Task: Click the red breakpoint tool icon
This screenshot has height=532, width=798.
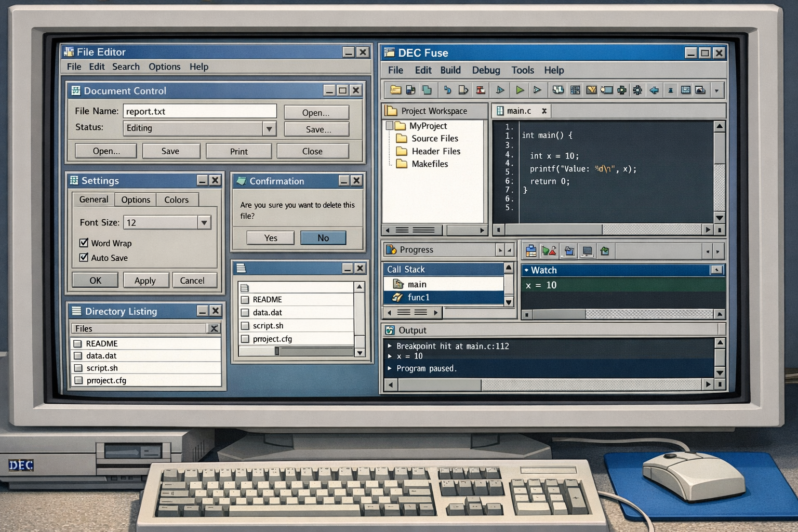Action: 481,89
